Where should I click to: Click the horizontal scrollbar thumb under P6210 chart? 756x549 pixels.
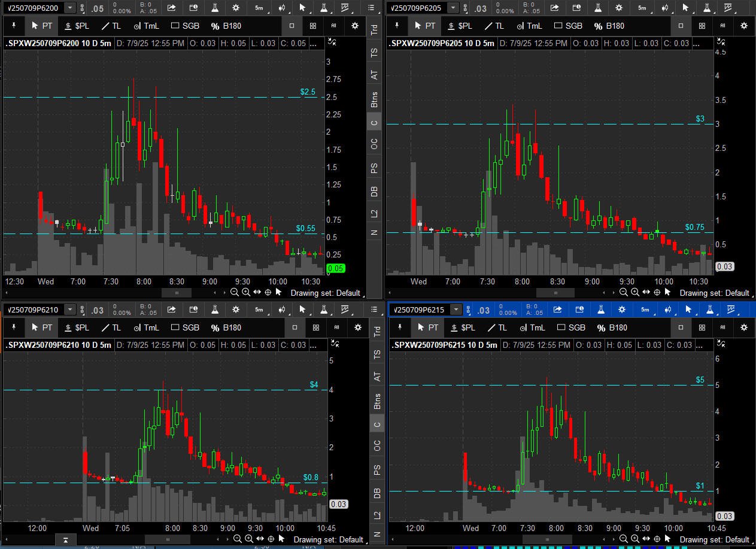[x=168, y=539]
